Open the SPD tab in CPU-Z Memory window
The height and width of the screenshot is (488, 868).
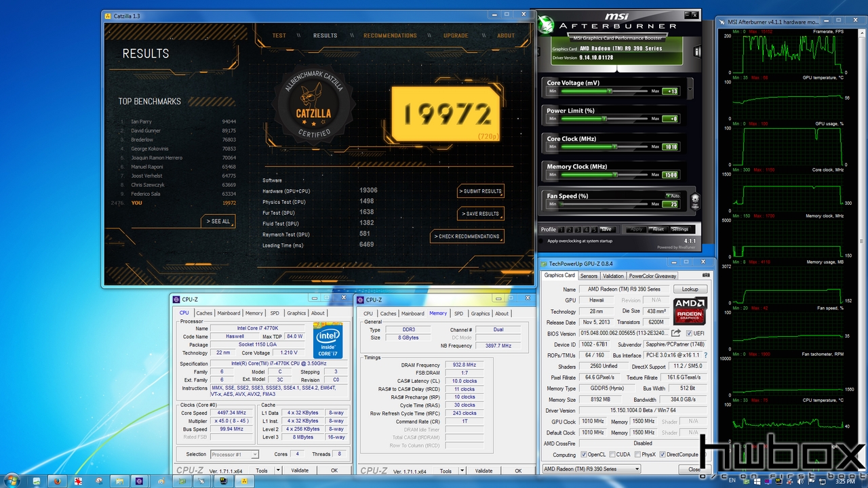pos(458,313)
